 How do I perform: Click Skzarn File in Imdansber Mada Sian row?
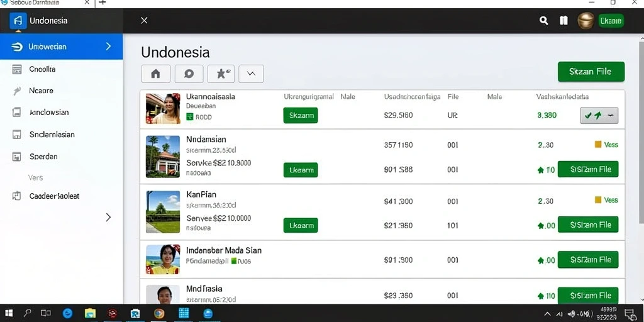tap(588, 260)
